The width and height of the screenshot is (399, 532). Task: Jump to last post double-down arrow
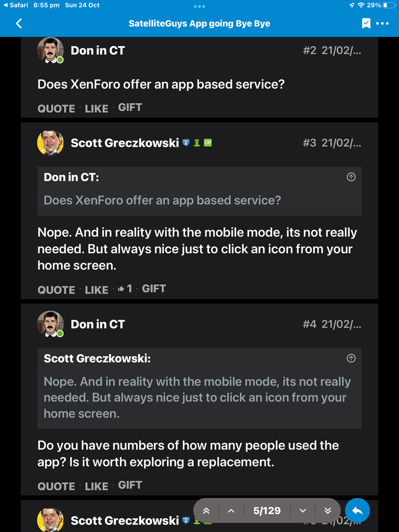(x=328, y=511)
